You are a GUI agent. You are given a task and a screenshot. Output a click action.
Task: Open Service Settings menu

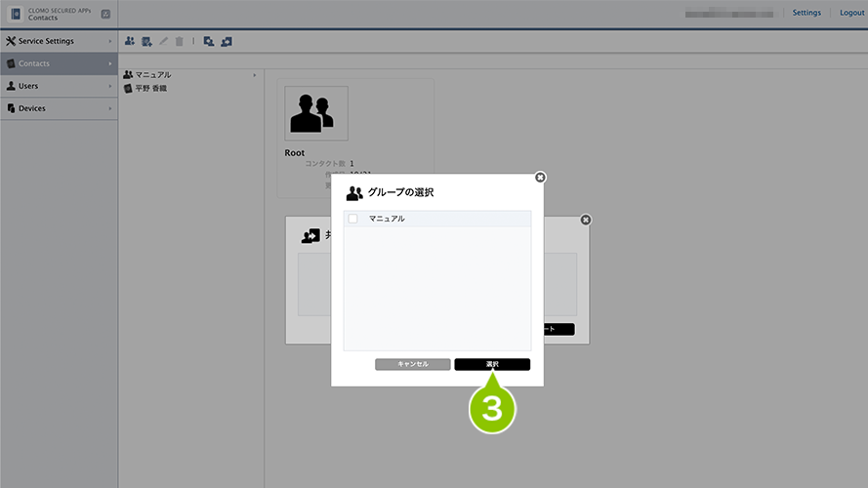(x=59, y=41)
